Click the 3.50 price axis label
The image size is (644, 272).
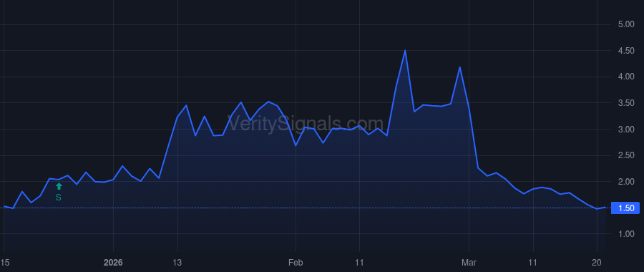pos(626,103)
